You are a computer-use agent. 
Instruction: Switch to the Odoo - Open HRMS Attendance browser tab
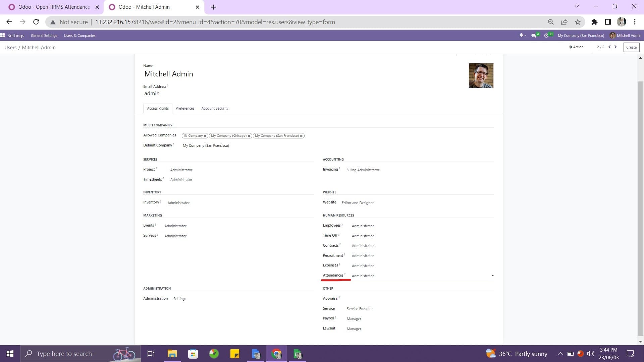pyautogui.click(x=54, y=7)
